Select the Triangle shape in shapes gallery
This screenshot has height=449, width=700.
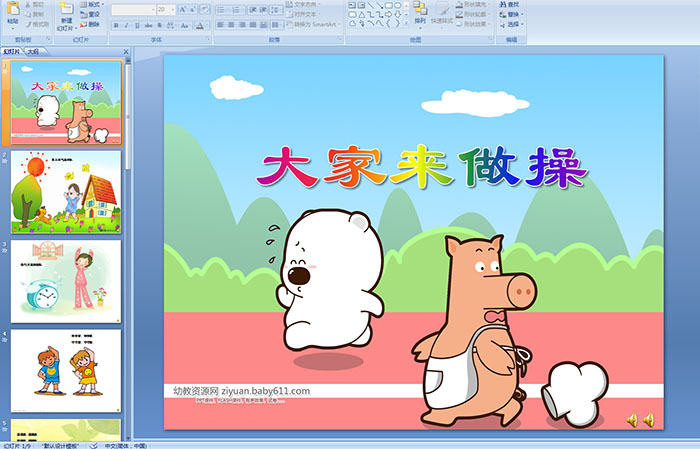tap(361, 15)
